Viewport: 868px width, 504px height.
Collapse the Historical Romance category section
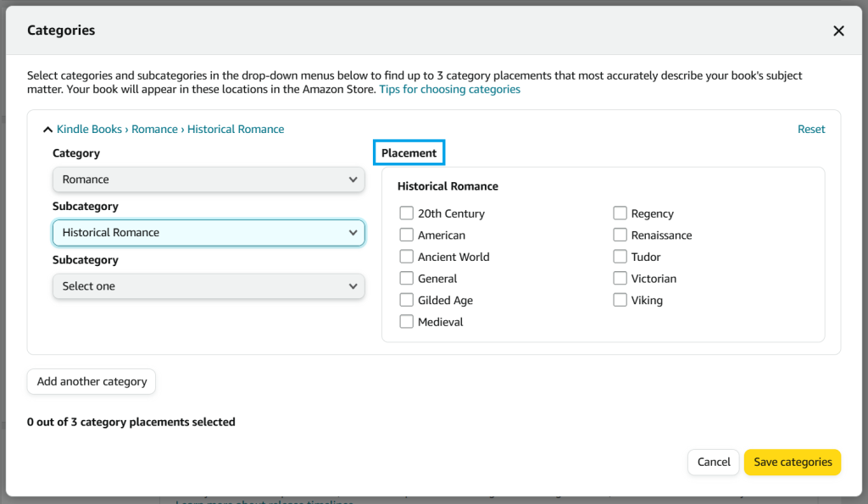tap(47, 129)
